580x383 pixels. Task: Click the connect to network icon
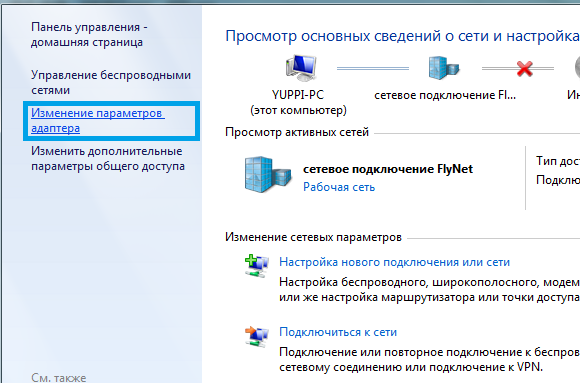coord(256,336)
